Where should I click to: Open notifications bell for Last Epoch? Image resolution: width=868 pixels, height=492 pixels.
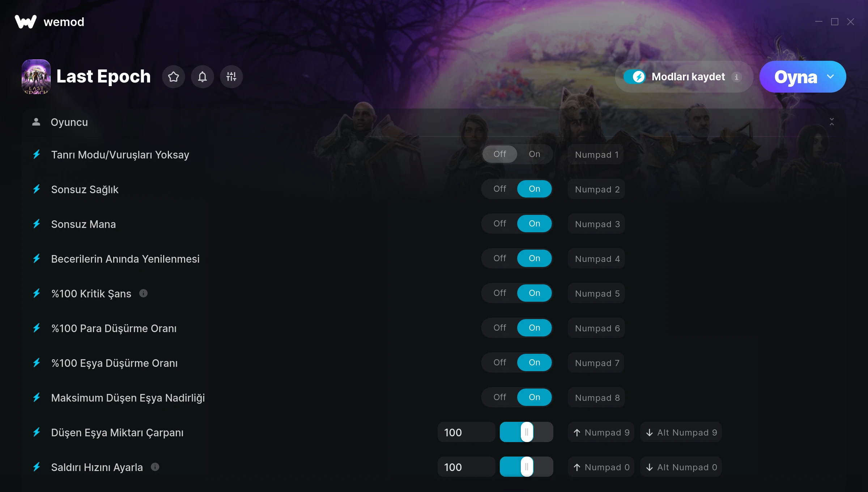coord(203,77)
